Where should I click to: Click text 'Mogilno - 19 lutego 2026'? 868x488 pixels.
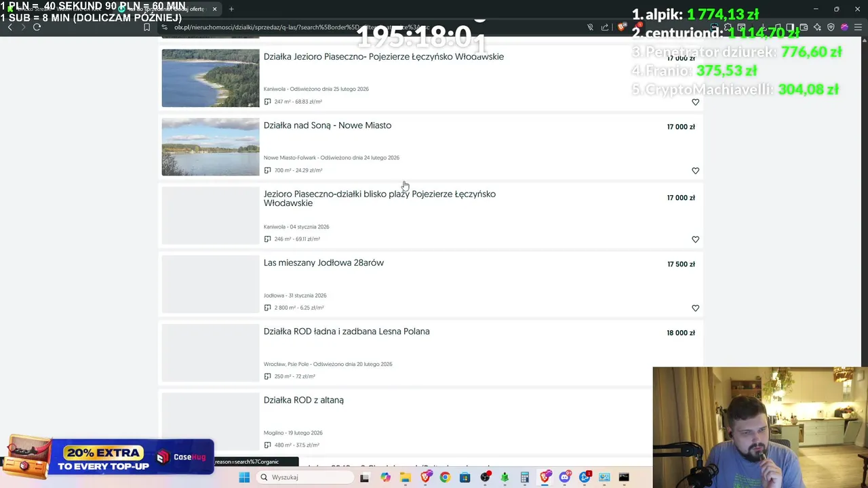[293, 432]
